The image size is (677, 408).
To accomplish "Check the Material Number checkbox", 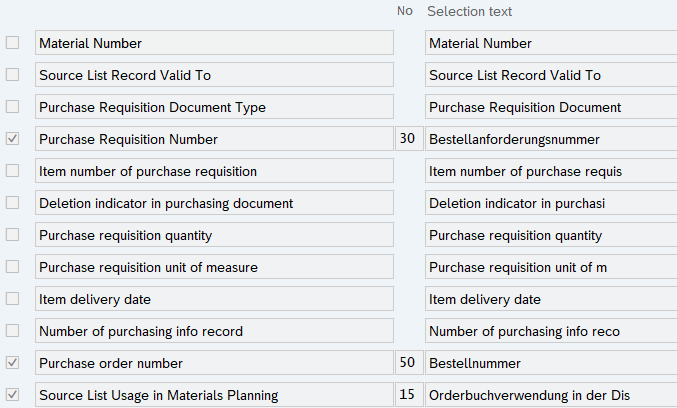I will [12, 43].
